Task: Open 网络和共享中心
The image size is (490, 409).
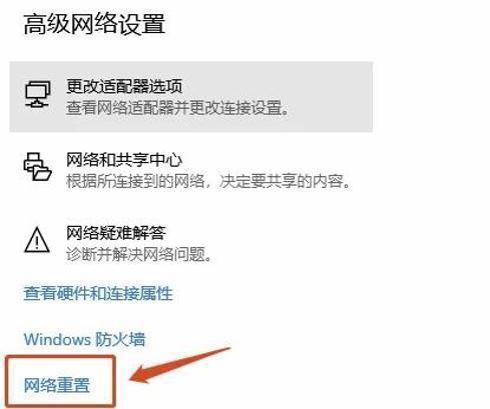Action: pos(124,160)
